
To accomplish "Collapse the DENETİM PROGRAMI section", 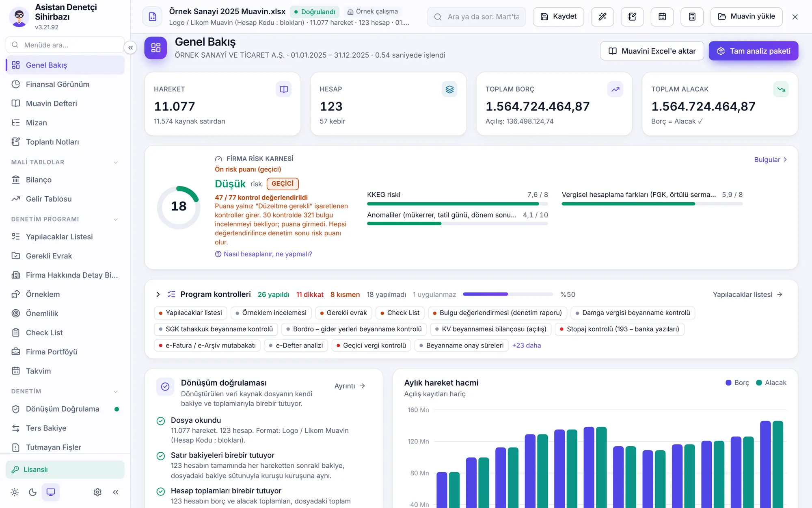I will 65,219.
